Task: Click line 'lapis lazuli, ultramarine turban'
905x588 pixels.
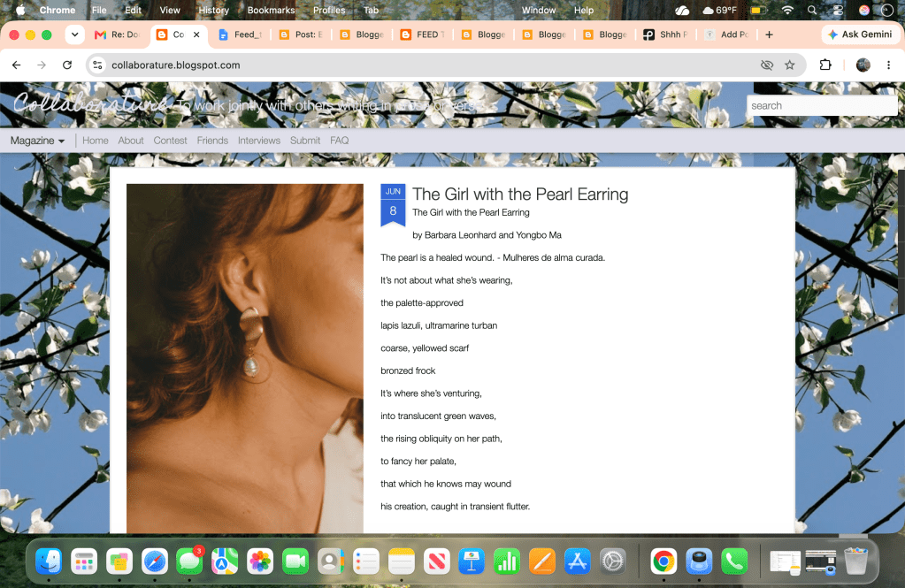Action: [x=439, y=325]
